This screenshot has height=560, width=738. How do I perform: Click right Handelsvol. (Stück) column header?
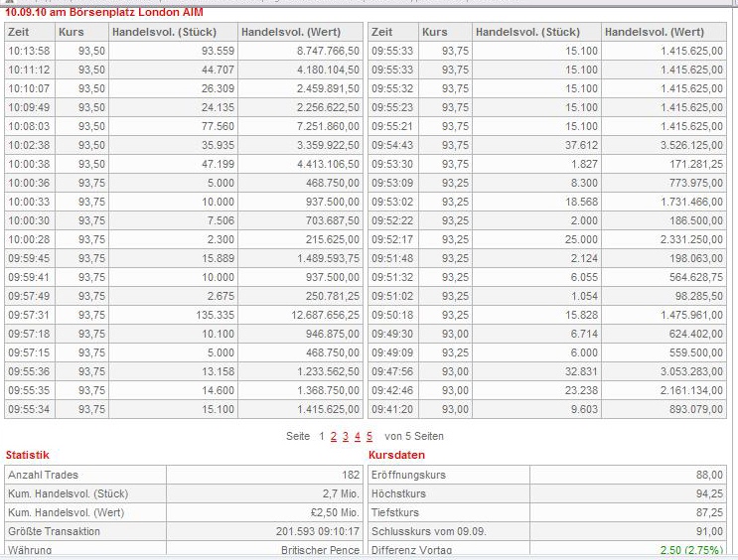536,32
